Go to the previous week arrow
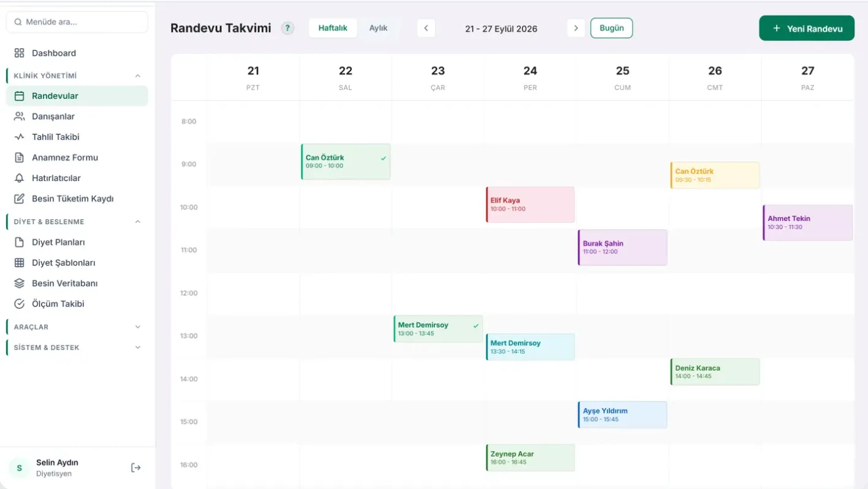This screenshot has height=489, width=868. pos(426,28)
